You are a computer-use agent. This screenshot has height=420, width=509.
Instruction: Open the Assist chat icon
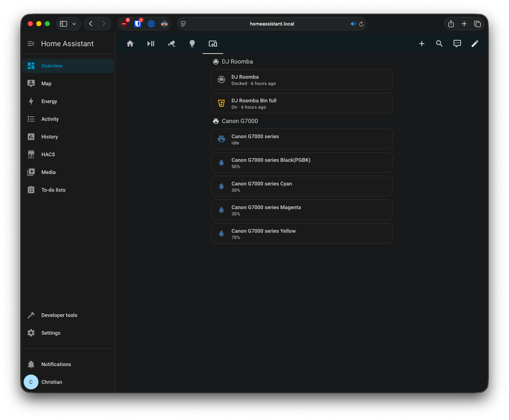click(457, 44)
